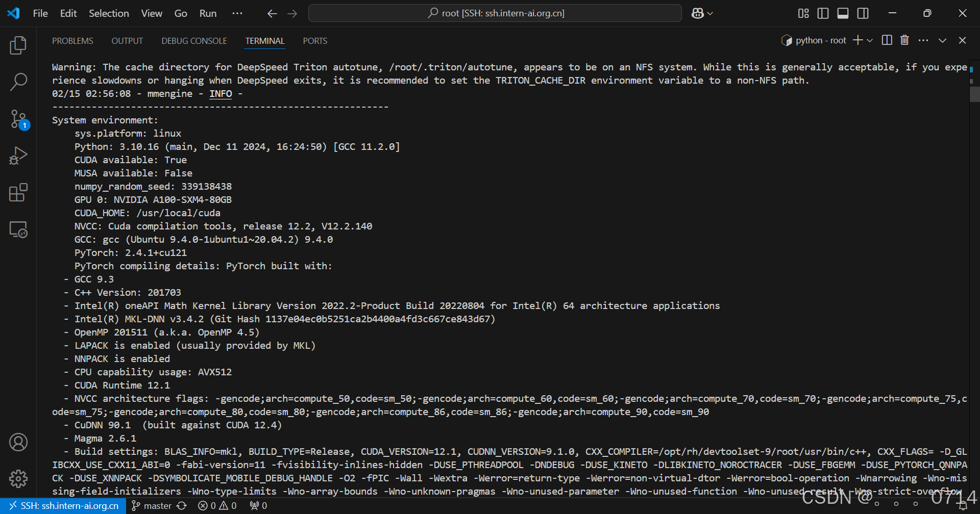
Task: Open the View menu
Action: click(152, 13)
